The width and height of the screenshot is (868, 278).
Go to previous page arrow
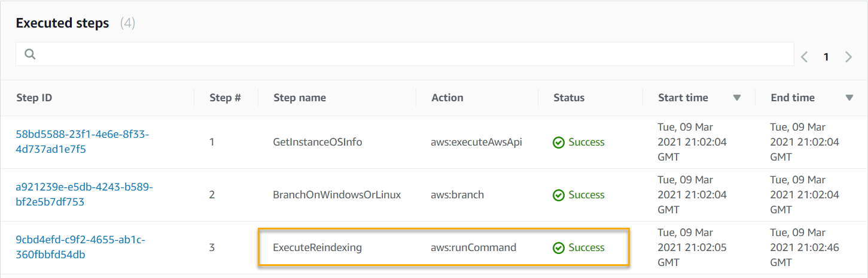(x=805, y=57)
